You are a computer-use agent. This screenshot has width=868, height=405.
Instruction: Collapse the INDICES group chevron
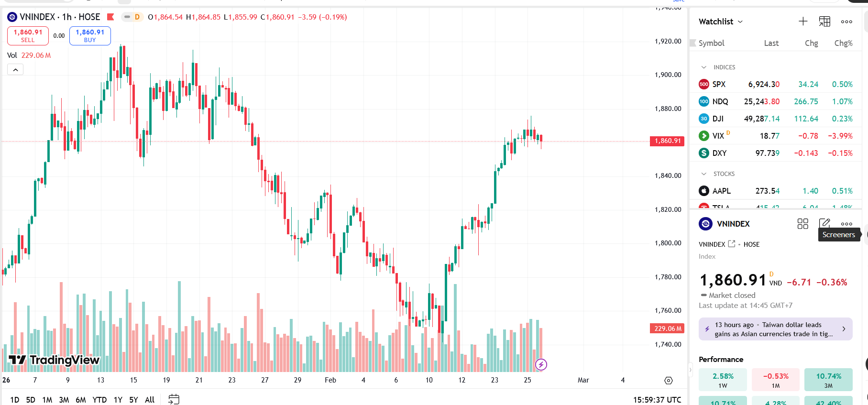click(x=703, y=67)
